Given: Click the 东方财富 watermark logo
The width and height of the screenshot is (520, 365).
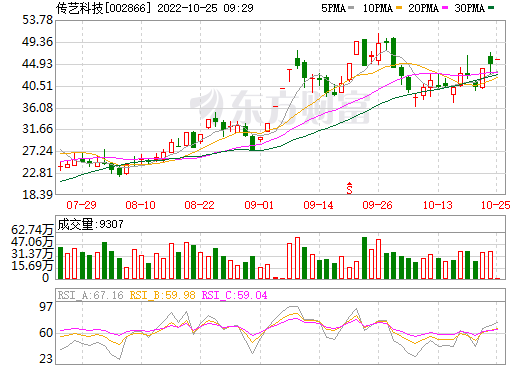Looking at the screenshot, I should [x=280, y=107].
